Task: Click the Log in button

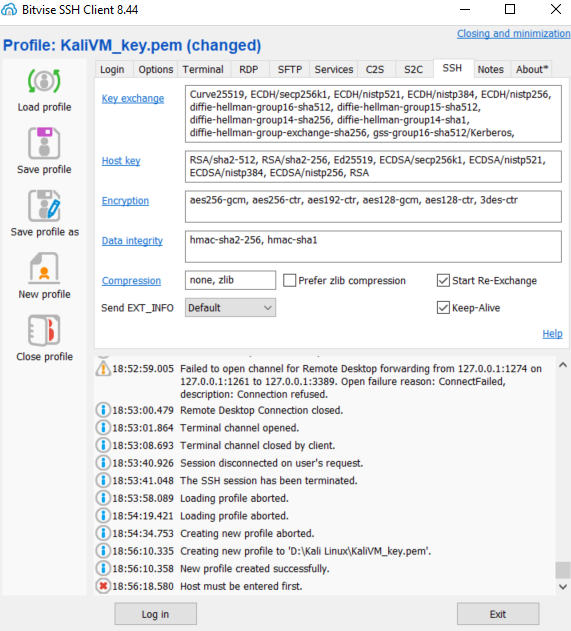Action: pyautogui.click(x=155, y=614)
